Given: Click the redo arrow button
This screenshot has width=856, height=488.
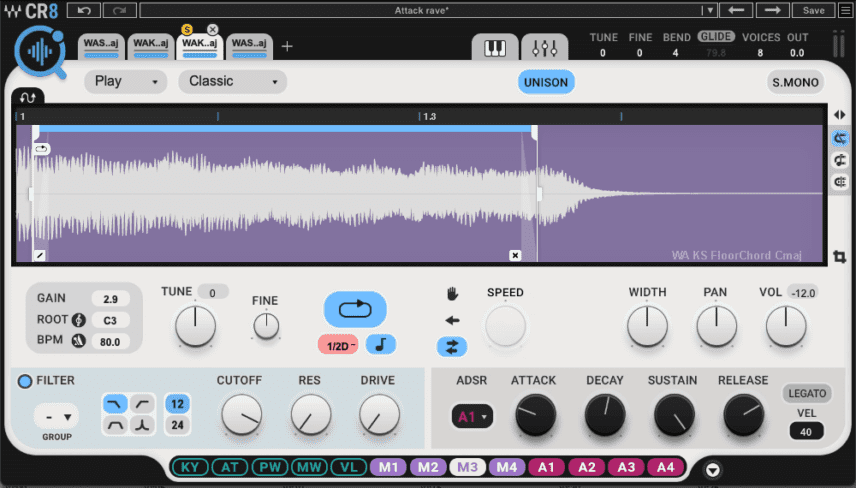Looking at the screenshot, I should pos(120,10).
